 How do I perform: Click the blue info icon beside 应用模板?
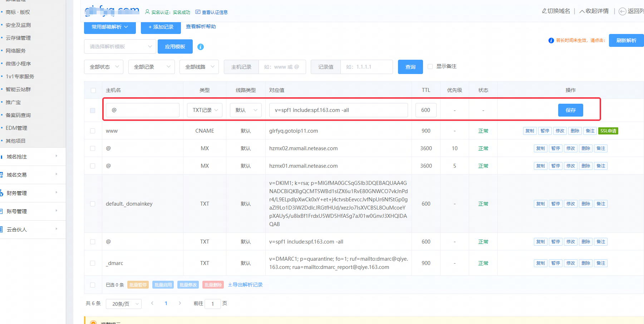click(201, 47)
